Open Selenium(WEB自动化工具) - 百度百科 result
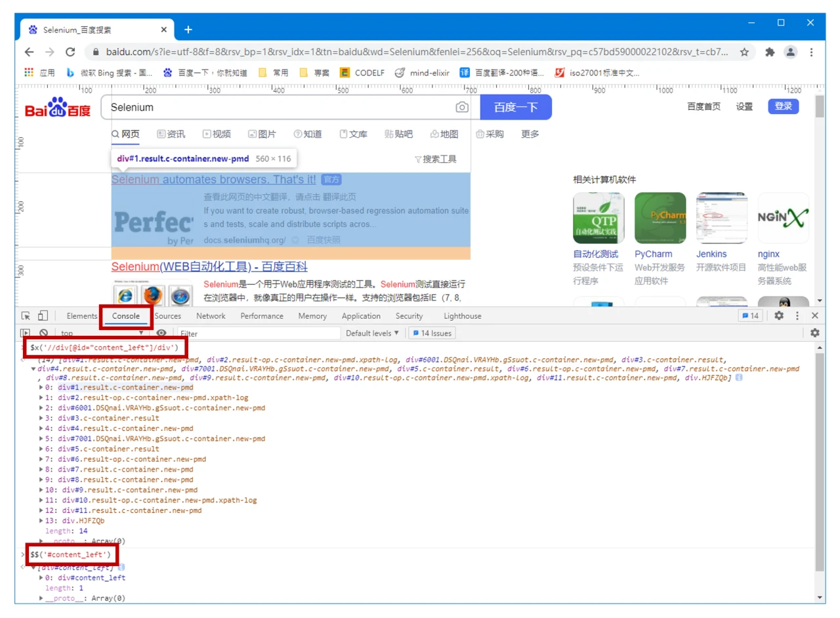This screenshot has height=618, width=840. [209, 267]
